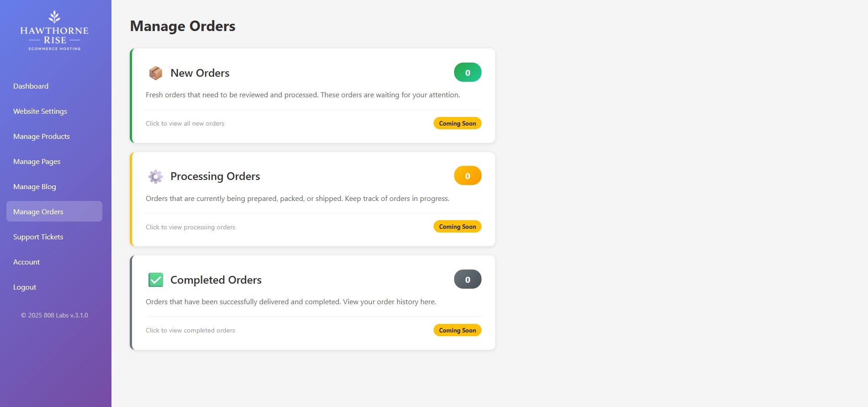Select the highlighted Manage Orders item
The height and width of the screenshot is (407, 868).
tap(38, 211)
